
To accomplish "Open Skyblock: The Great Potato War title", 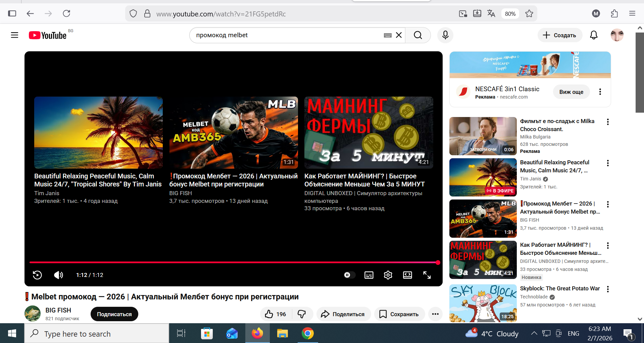I will coord(560,288).
